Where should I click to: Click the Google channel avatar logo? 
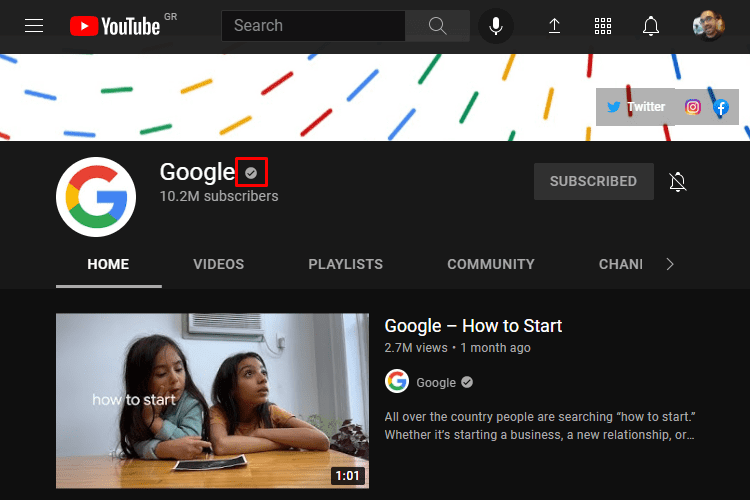click(x=96, y=197)
